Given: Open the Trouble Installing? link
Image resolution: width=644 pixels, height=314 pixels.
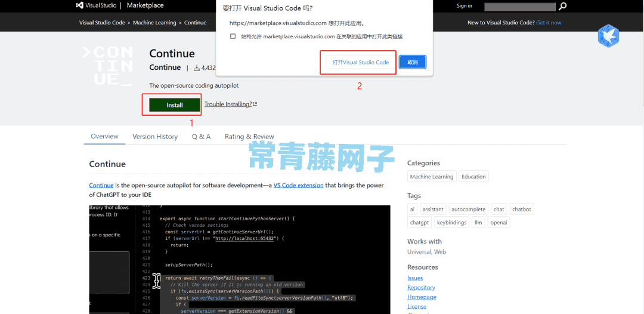Looking at the screenshot, I should 231,104.
